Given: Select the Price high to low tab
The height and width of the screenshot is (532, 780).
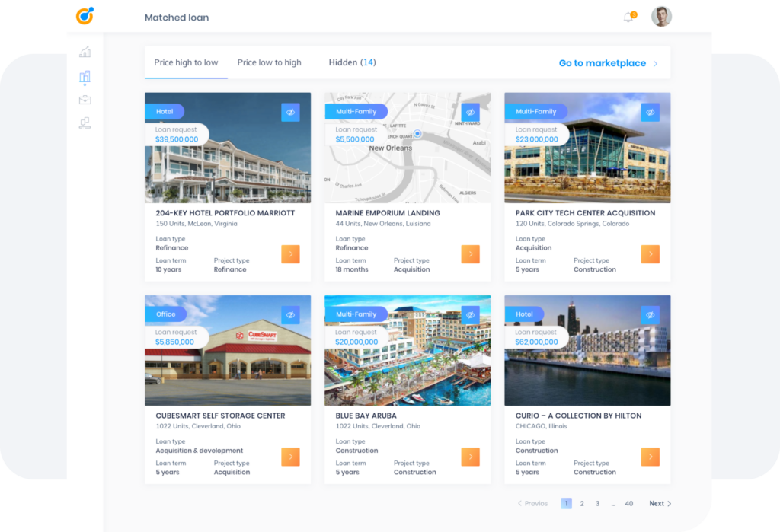Looking at the screenshot, I should point(186,62).
